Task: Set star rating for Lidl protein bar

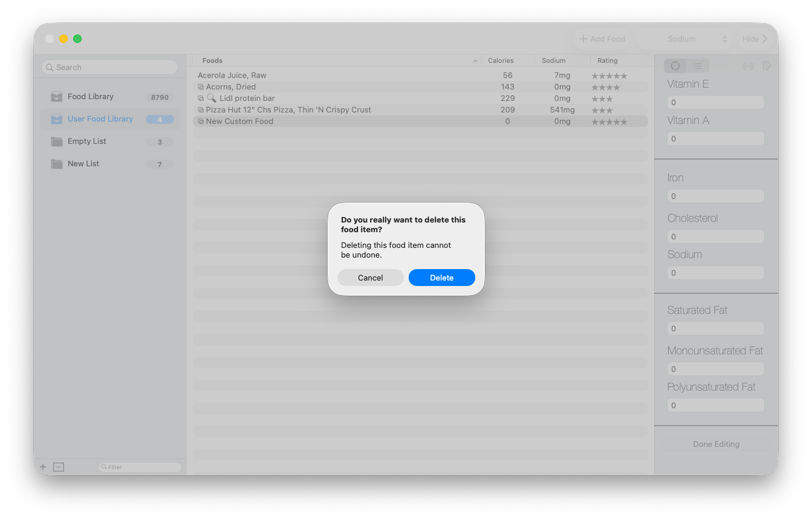Action: click(602, 99)
